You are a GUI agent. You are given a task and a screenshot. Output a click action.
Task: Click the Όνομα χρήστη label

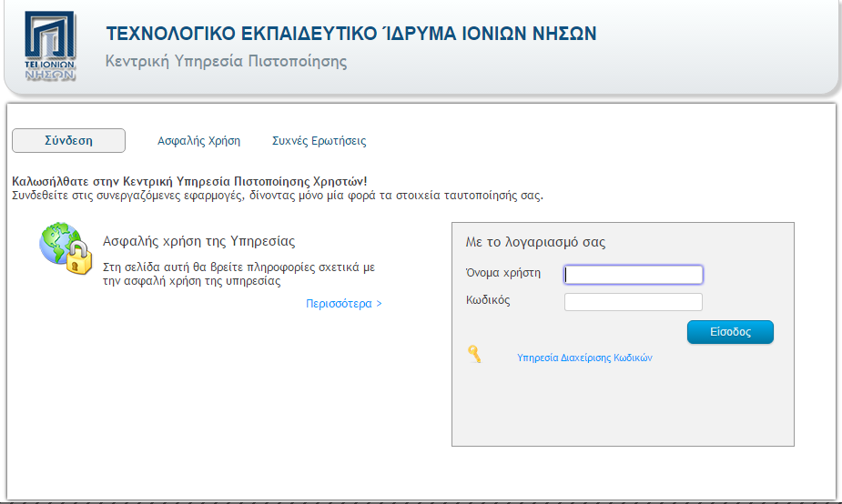point(503,273)
